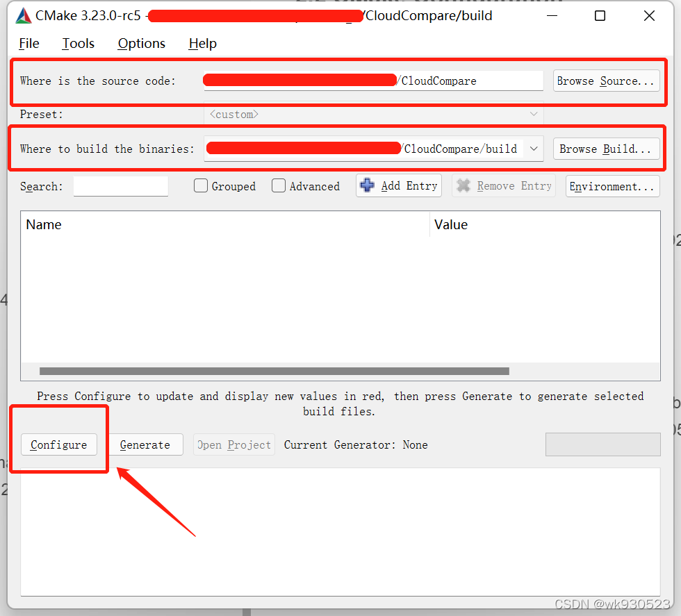Screen dimensions: 681x616
Task: Click the blue plus Add Entry icon
Action: 368,185
